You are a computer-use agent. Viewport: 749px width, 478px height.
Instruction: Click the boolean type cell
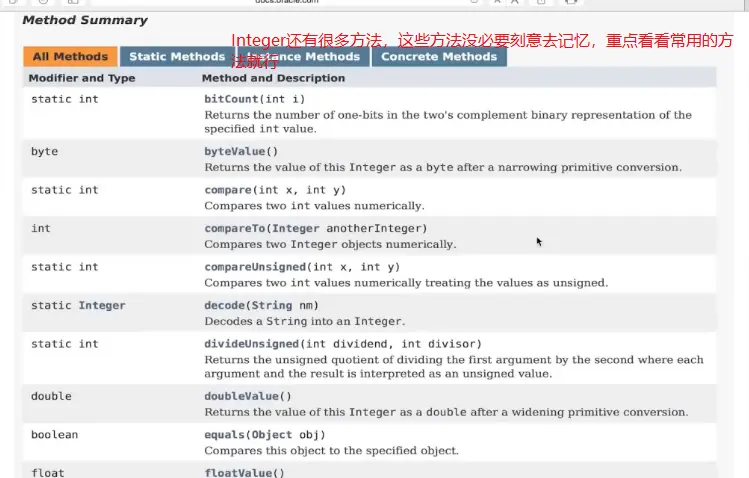[54, 435]
